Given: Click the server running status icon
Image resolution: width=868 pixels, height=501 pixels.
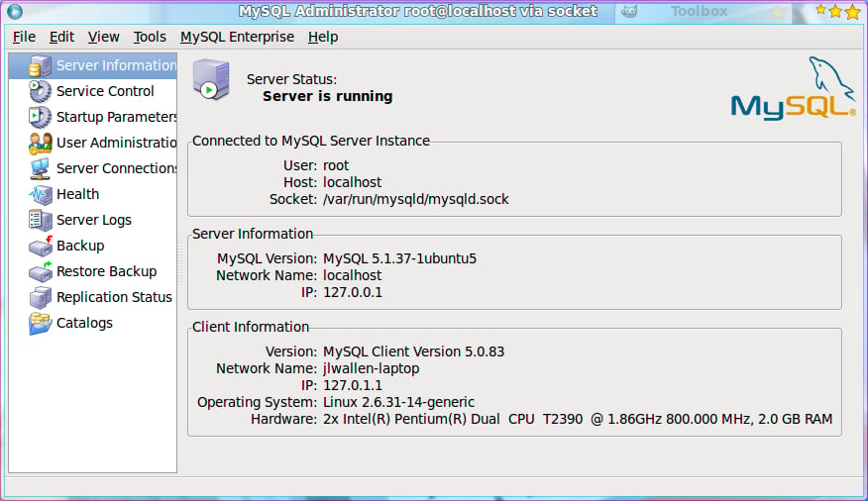Looking at the screenshot, I should pos(211,79).
